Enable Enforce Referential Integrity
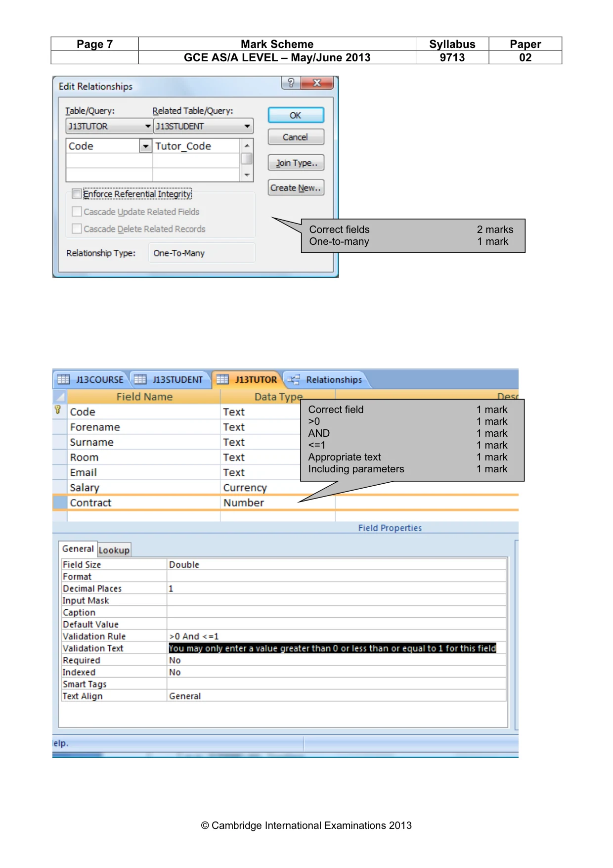The image size is (613, 868). point(77,193)
